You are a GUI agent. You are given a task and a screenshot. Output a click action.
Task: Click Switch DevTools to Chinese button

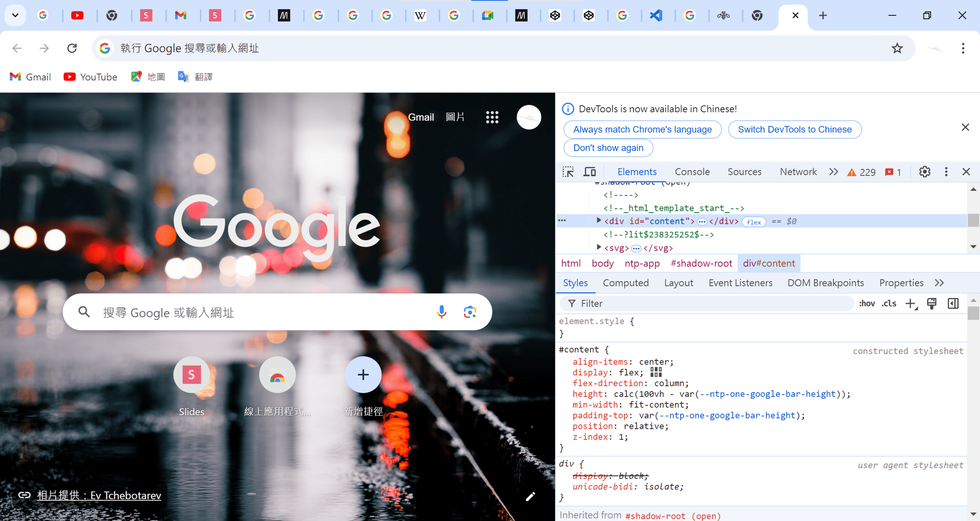(x=794, y=129)
